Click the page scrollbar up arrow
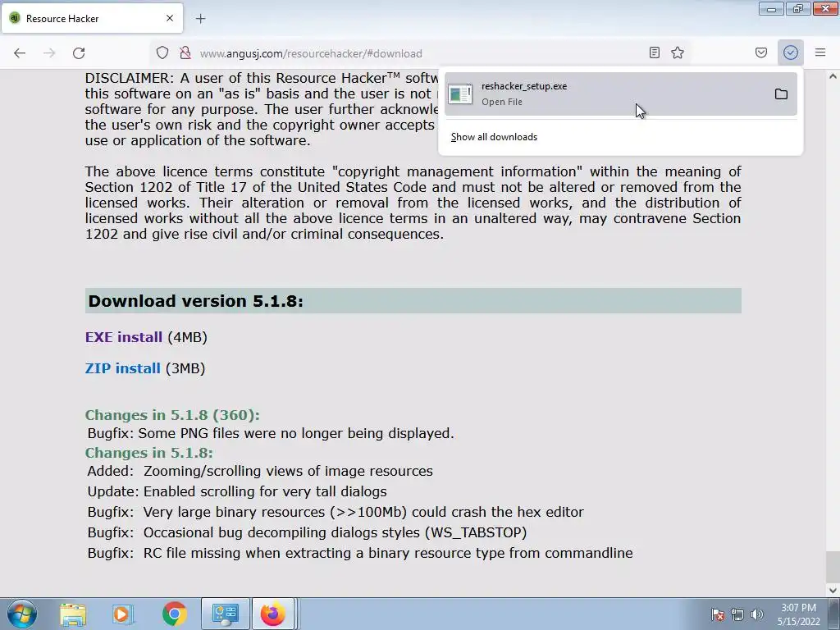The height and width of the screenshot is (630, 840). click(833, 76)
